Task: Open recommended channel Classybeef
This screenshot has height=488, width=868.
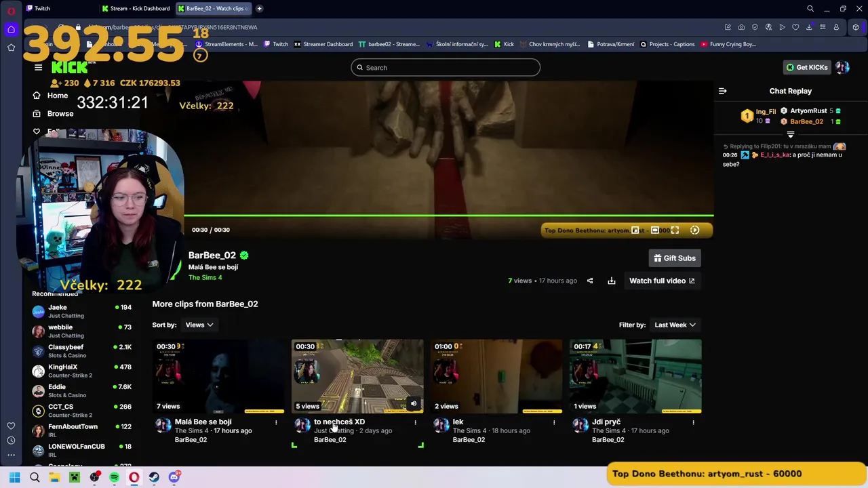Action: [x=81, y=351]
